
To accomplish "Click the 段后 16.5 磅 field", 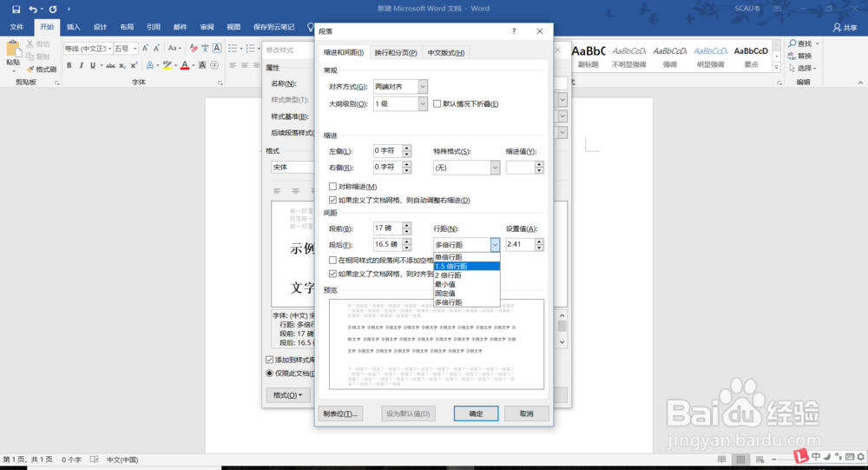I will [x=387, y=244].
